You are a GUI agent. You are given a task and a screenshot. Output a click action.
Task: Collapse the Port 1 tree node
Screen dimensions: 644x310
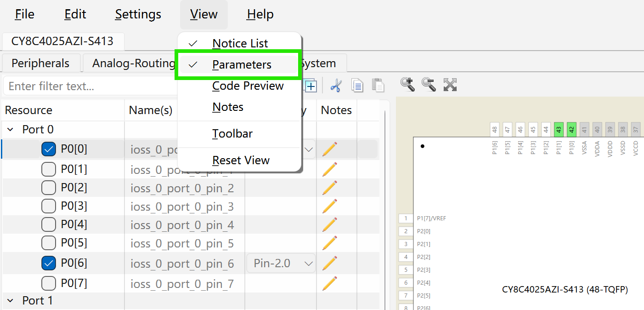[x=11, y=301]
